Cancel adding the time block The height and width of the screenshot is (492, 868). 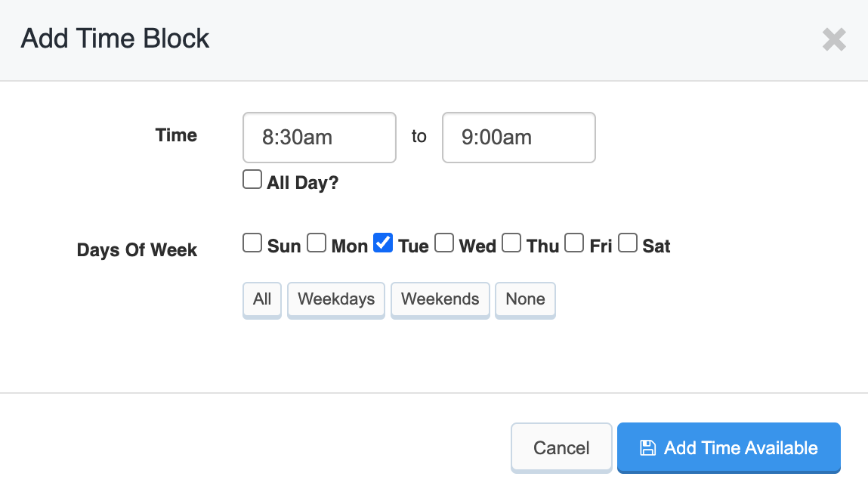tap(561, 447)
